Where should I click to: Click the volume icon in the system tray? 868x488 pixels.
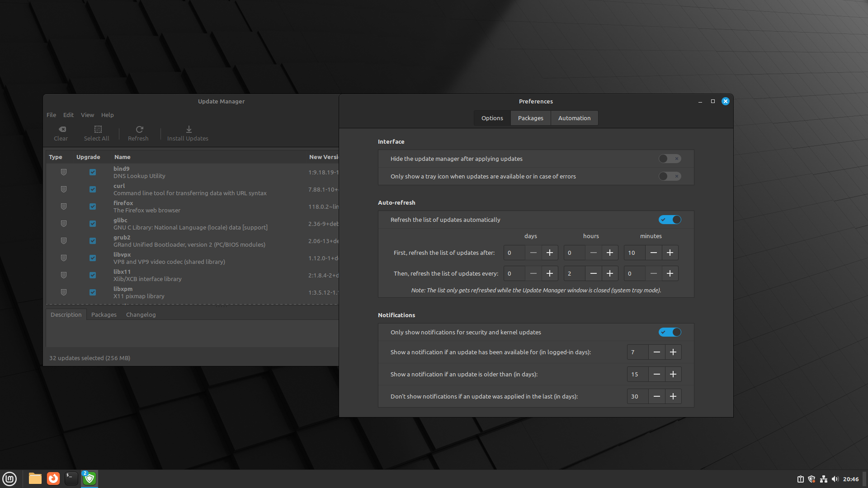[x=835, y=479]
